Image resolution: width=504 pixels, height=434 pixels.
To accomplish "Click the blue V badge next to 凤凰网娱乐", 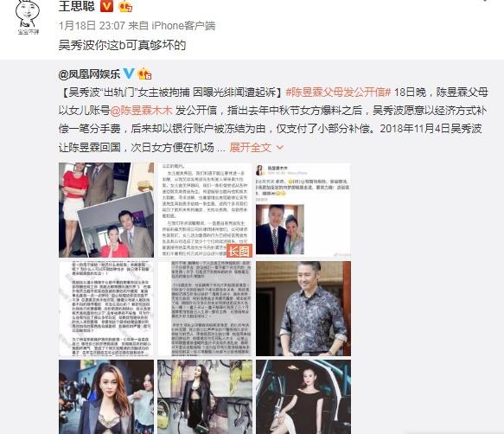I will click(x=129, y=73).
